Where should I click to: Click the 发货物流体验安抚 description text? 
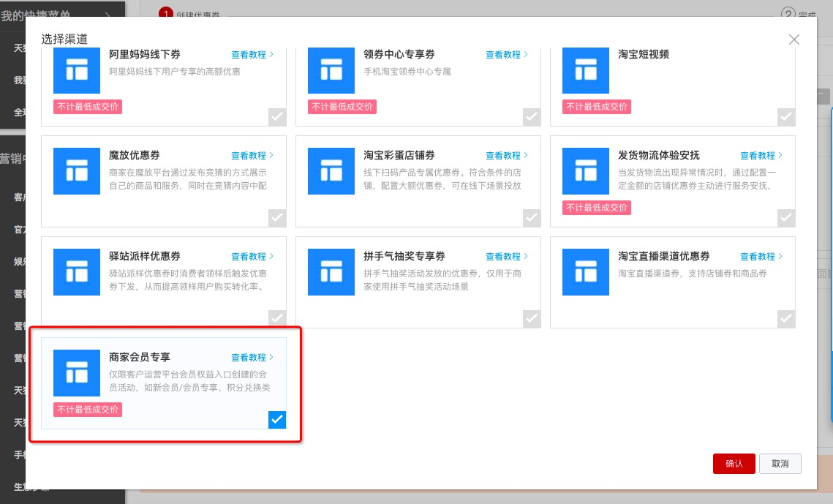click(x=697, y=179)
